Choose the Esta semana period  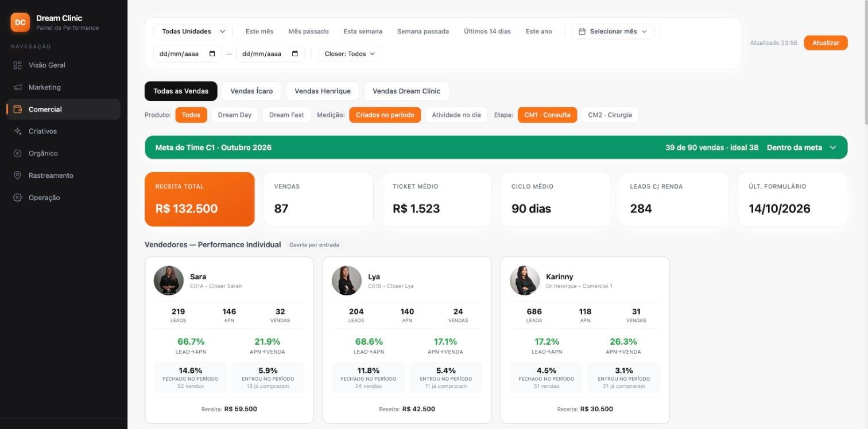(363, 32)
